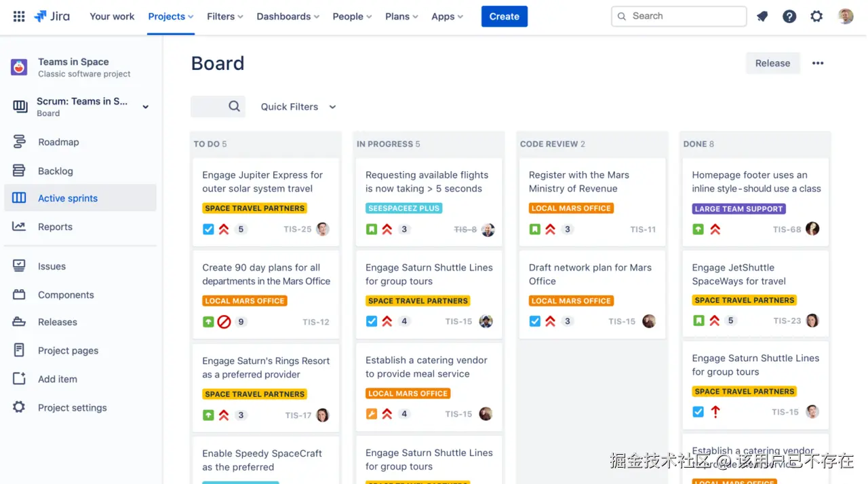The width and height of the screenshot is (868, 484).
Task: Open the more actions ellipsis button
Action: (818, 63)
